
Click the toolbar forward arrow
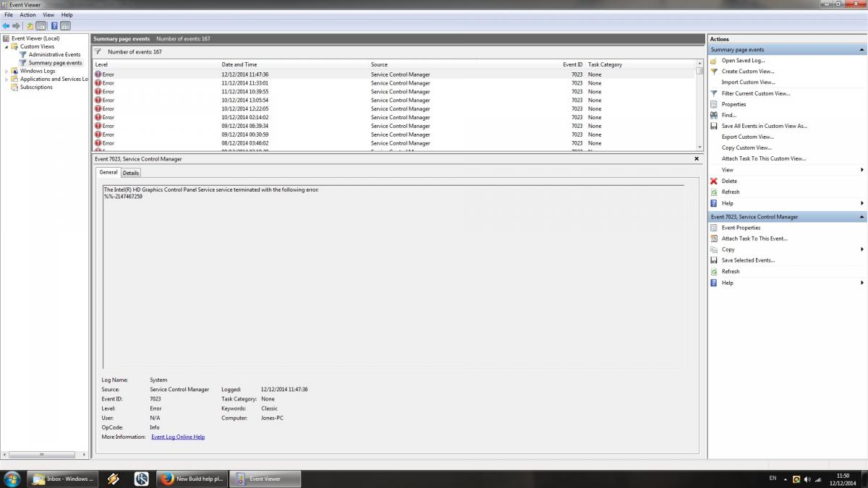[x=16, y=25]
